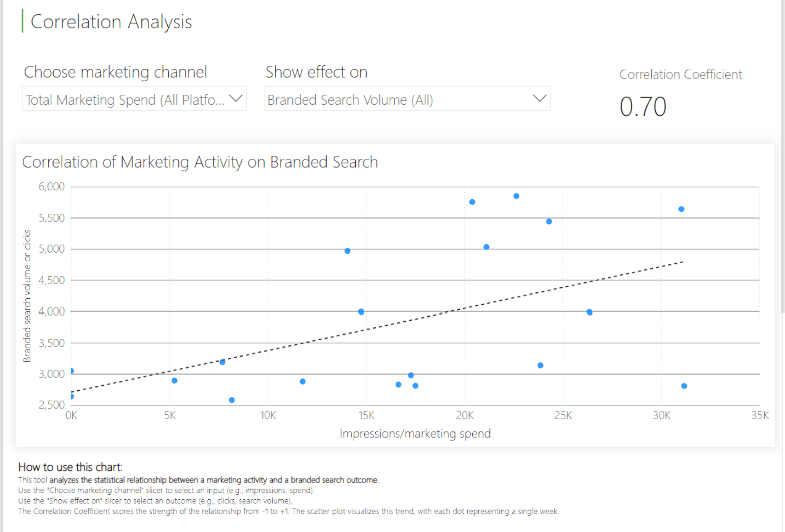
Task: Click the Branded search volume or clicks axis title
Action: coord(27,295)
